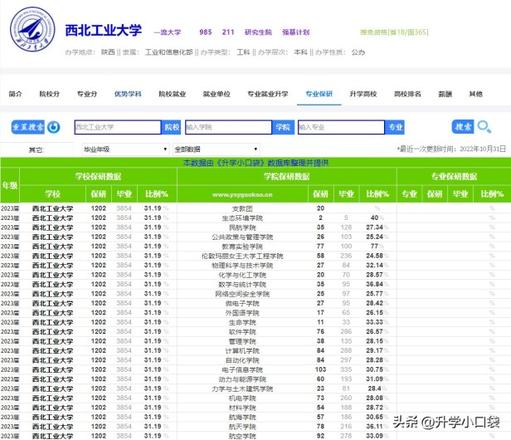Image resolution: width=511 pixels, height=440 pixels.
Task: Select the 数学与统计学院 cell
Action: click(242, 285)
